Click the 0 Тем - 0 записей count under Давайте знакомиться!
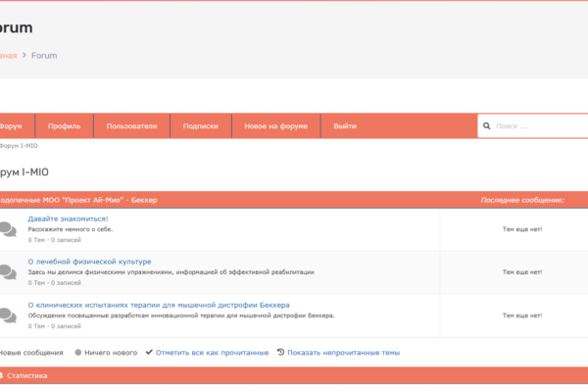 (x=54, y=240)
